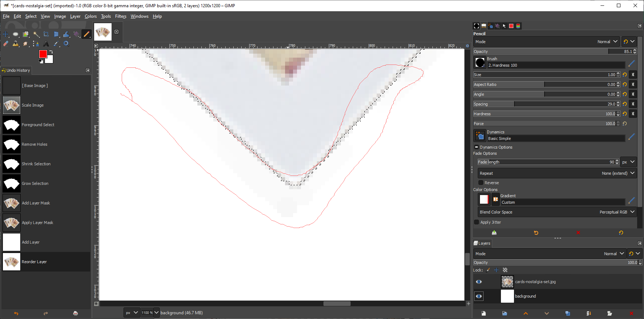The width and height of the screenshot is (644, 319).
Task: Open the Colors menu
Action: (91, 16)
